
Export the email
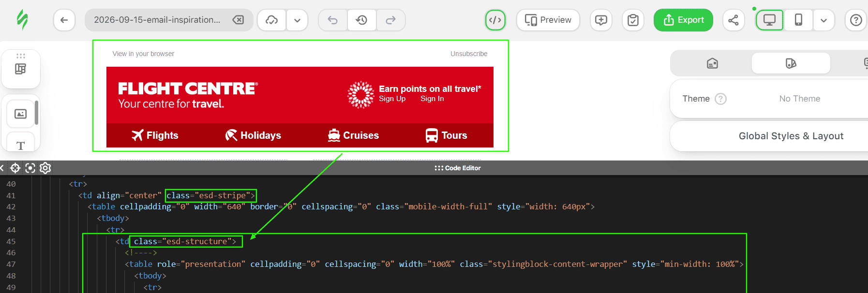[x=683, y=20]
